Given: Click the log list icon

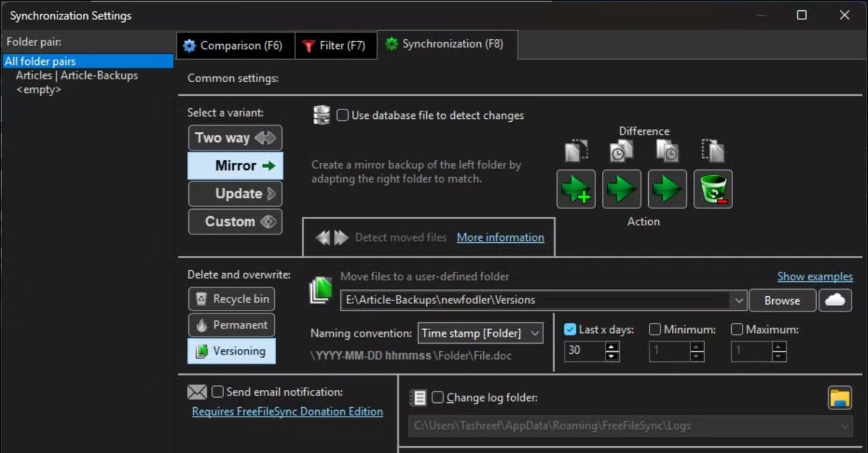Looking at the screenshot, I should (418, 398).
